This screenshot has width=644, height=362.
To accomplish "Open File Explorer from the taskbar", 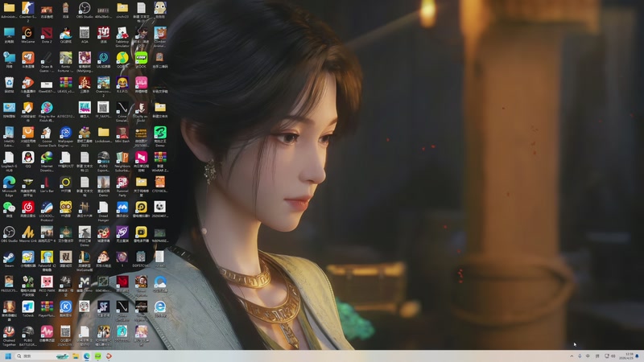I will coord(76,356).
